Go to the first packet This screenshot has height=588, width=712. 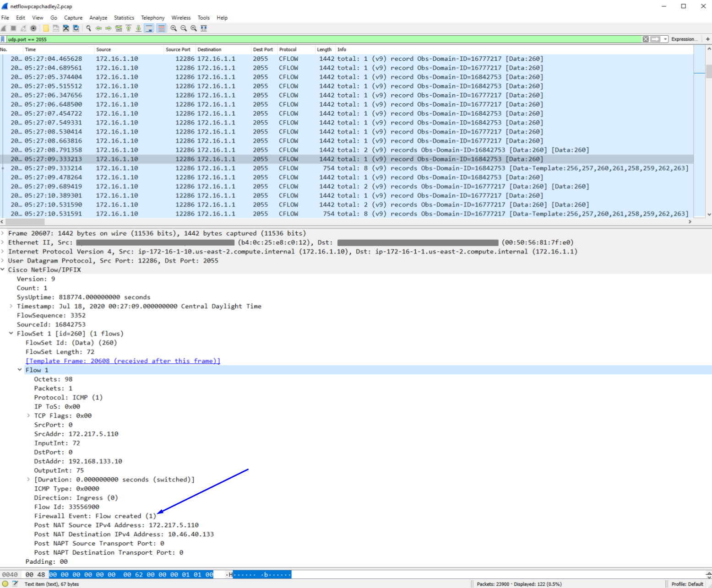[129, 28]
